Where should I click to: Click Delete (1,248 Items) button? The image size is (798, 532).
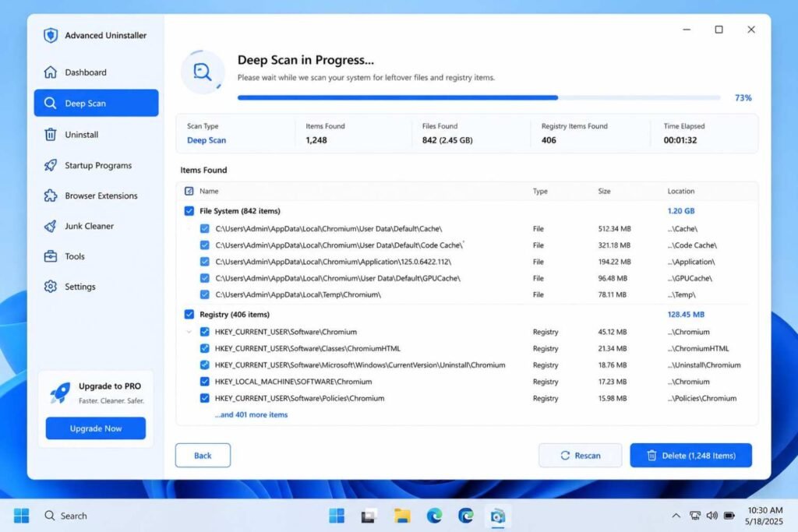[690, 455]
